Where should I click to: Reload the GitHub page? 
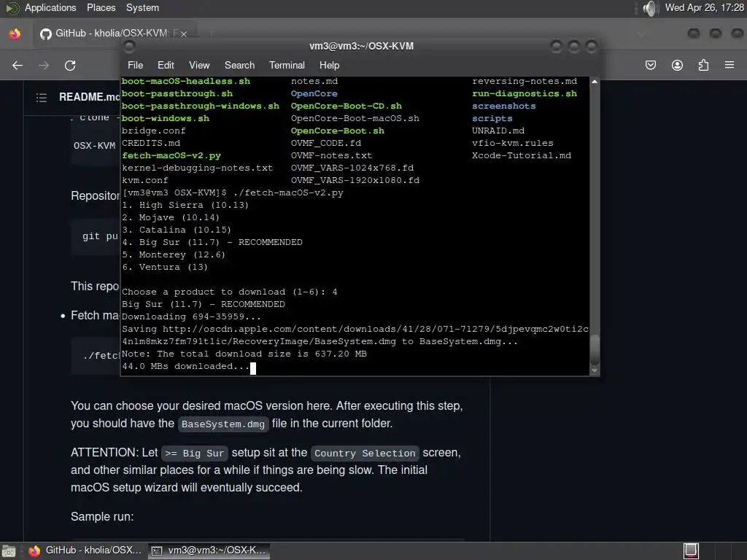click(x=70, y=65)
